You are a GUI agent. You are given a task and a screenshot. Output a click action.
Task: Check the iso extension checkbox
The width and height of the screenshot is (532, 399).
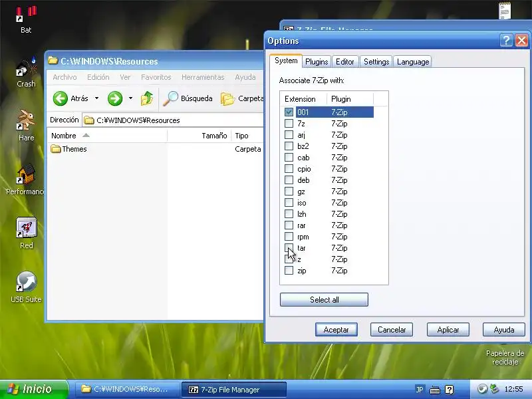pos(289,203)
